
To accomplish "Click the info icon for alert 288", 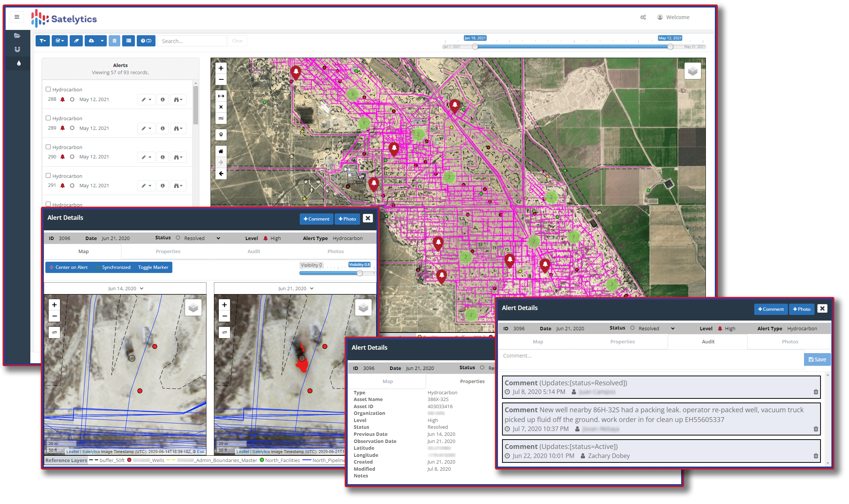I will (x=163, y=100).
